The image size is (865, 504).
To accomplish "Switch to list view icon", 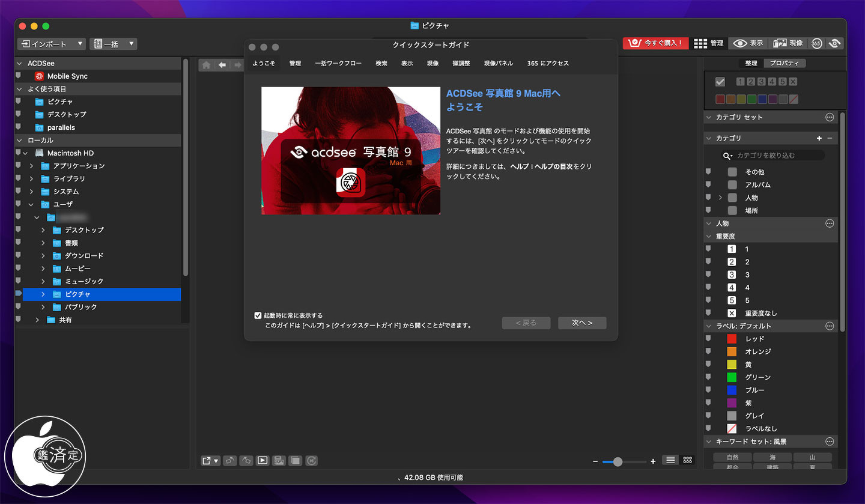I will coord(670,460).
